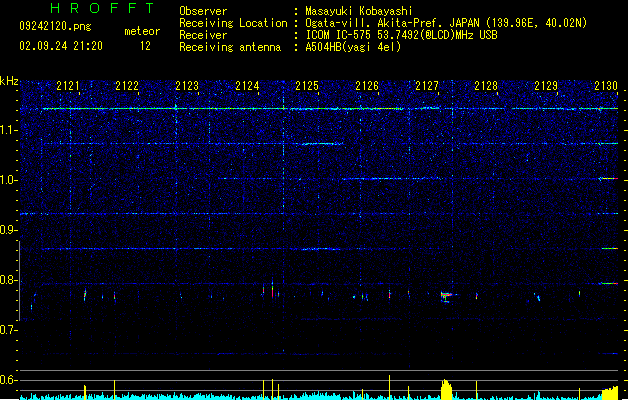The height and width of the screenshot is (400, 629).
Task: Click the 2126 time marker
Action: coord(367,86)
